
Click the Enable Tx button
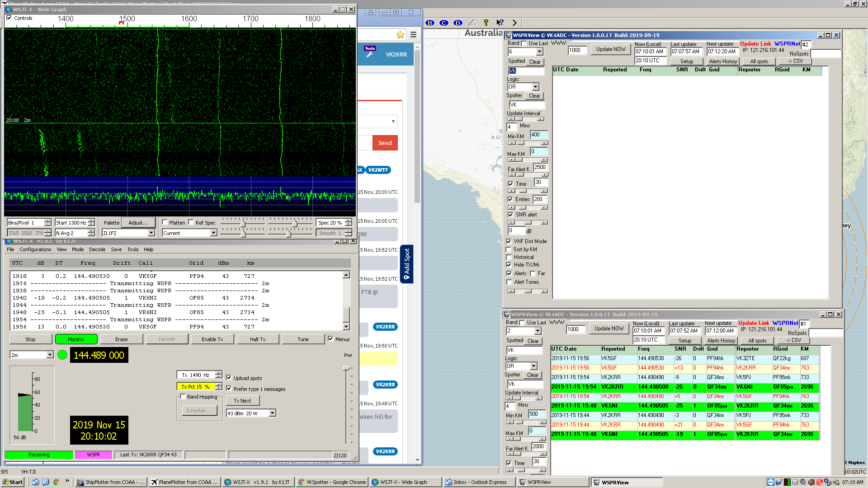[x=212, y=339]
